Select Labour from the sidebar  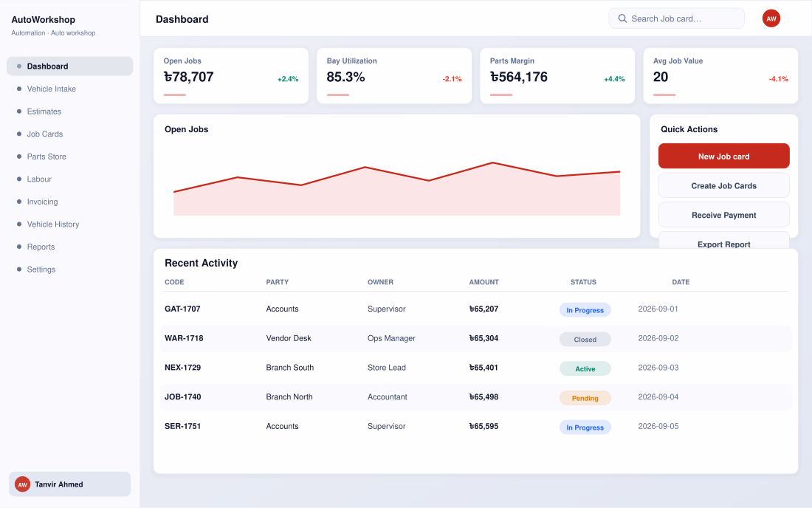70,179
